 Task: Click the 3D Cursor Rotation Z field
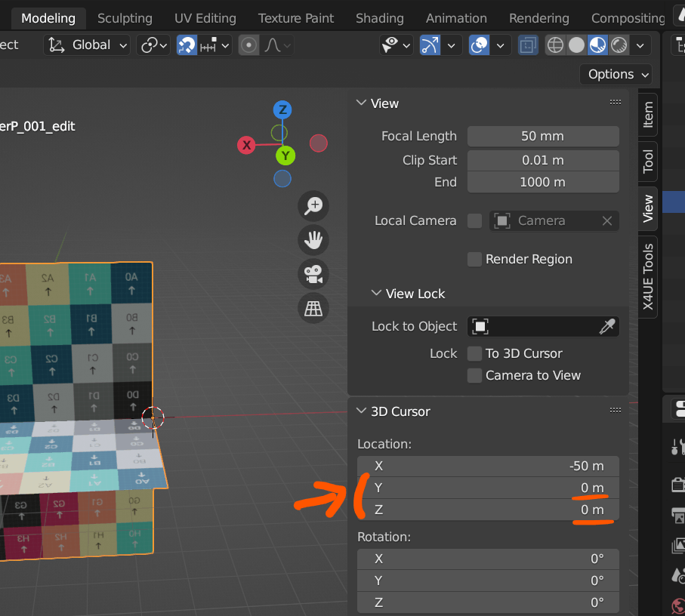488,602
